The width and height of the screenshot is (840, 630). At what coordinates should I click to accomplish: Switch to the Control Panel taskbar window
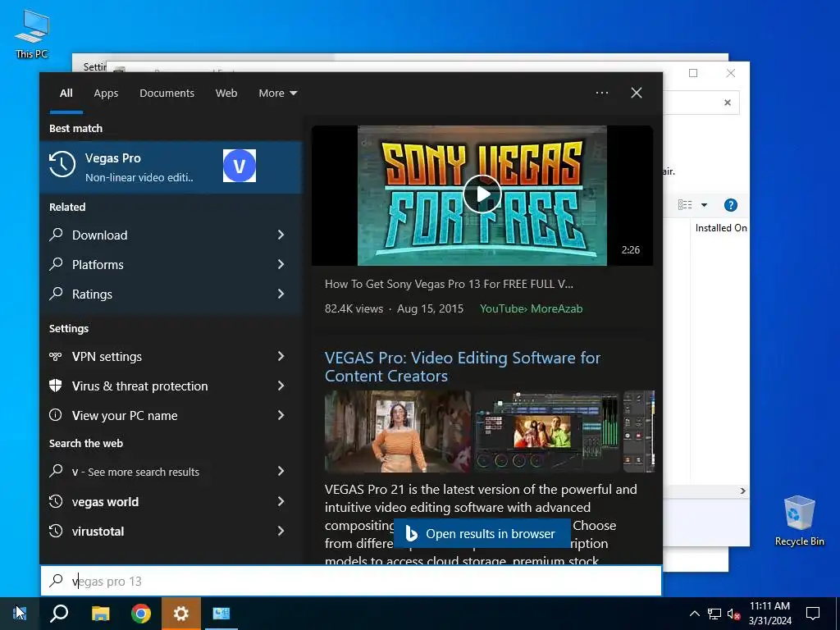pos(221,614)
